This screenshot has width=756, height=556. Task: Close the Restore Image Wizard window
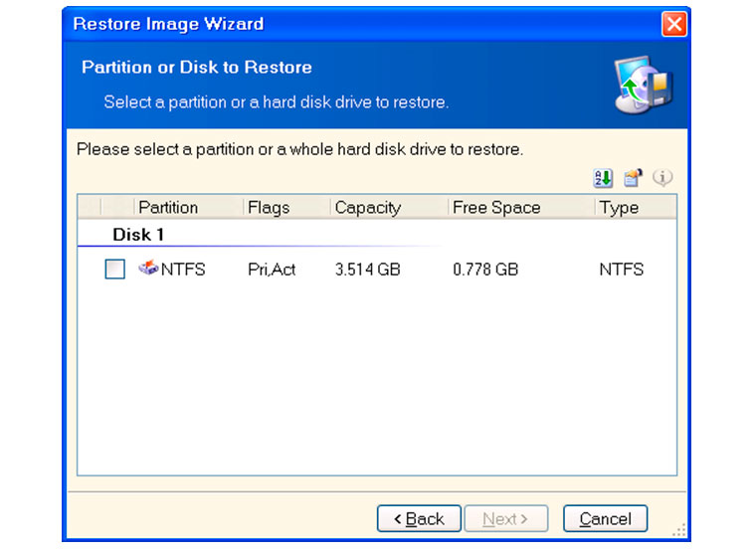pyautogui.click(x=673, y=24)
